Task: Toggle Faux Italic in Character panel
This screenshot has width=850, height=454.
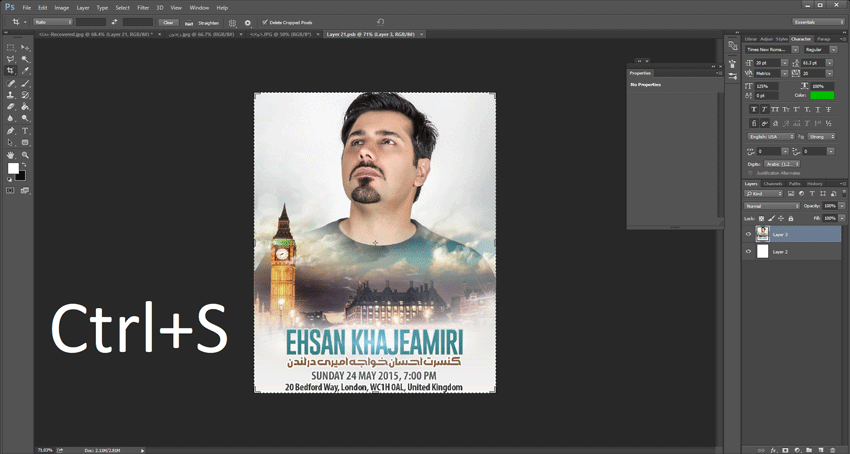Action: tap(764, 110)
